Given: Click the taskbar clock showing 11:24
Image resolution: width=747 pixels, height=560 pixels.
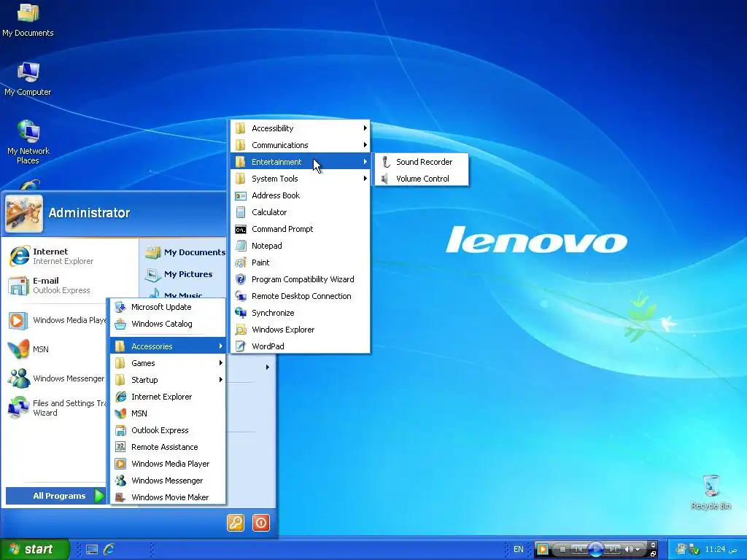Looking at the screenshot, I should [721, 550].
